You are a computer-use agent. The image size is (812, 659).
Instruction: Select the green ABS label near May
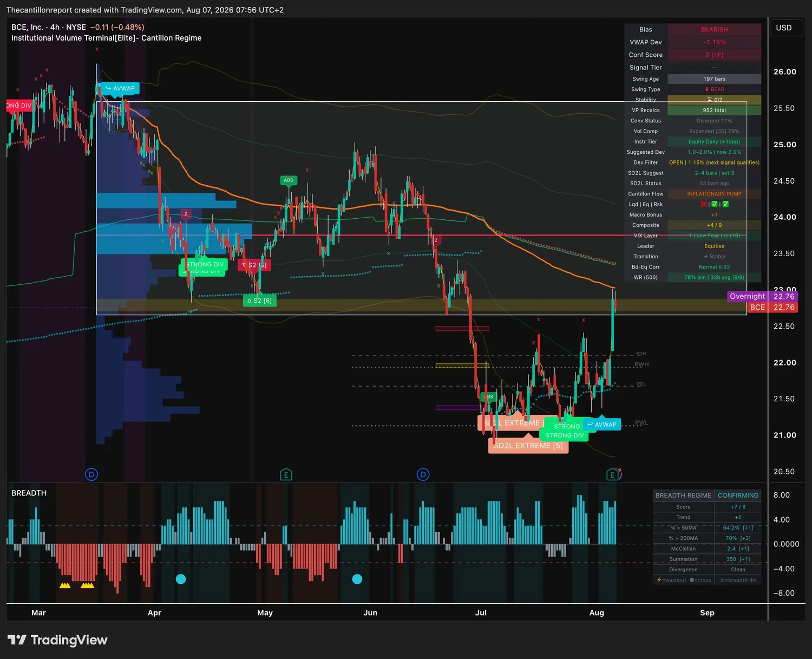[x=289, y=180]
